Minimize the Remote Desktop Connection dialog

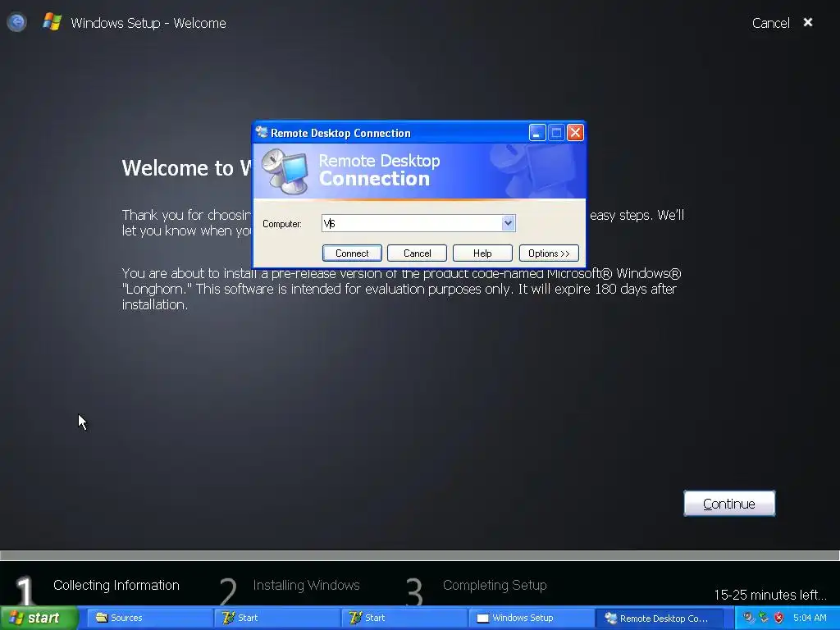tap(537, 132)
